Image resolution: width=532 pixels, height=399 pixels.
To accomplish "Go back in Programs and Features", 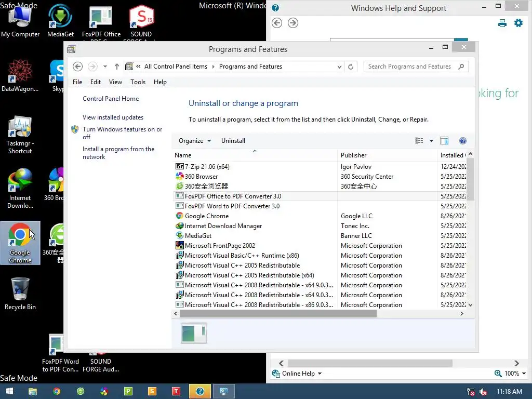I will coord(78,66).
